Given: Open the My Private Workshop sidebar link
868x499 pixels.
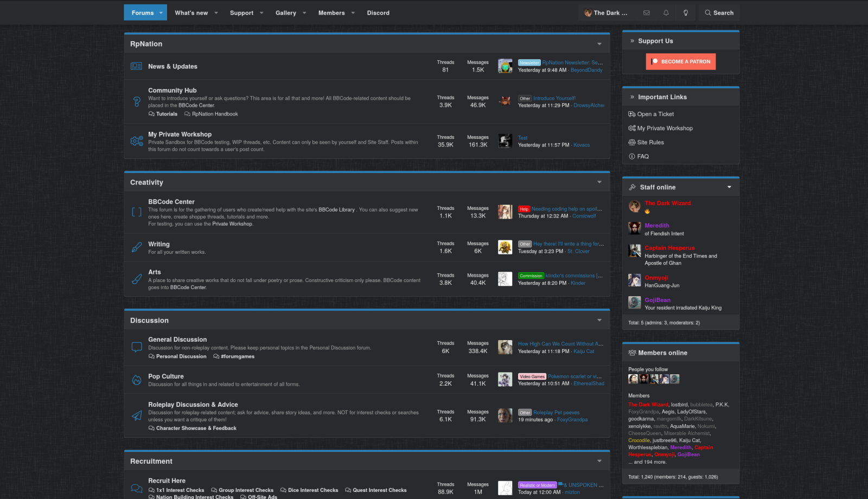Looking at the screenshot, I should click(665, 128).
